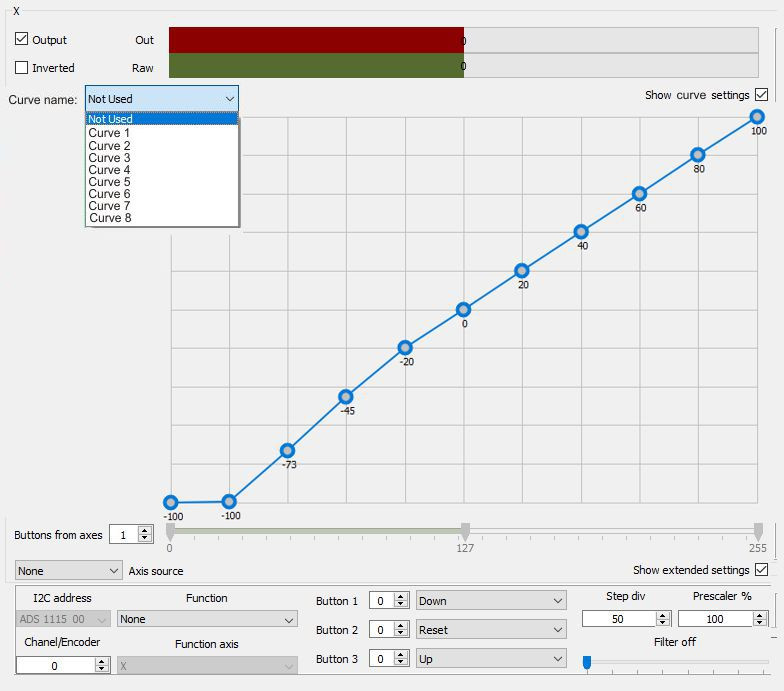
Task: Increase Button 3 number spinner
Action: point(400,654)
